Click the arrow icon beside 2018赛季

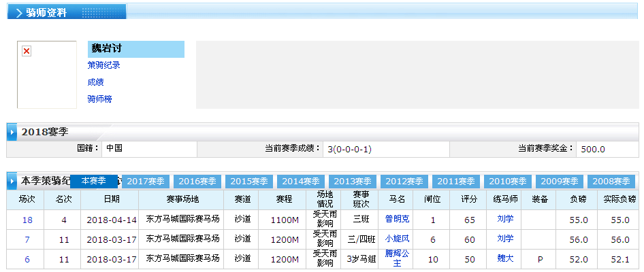(x=12, y=131)
